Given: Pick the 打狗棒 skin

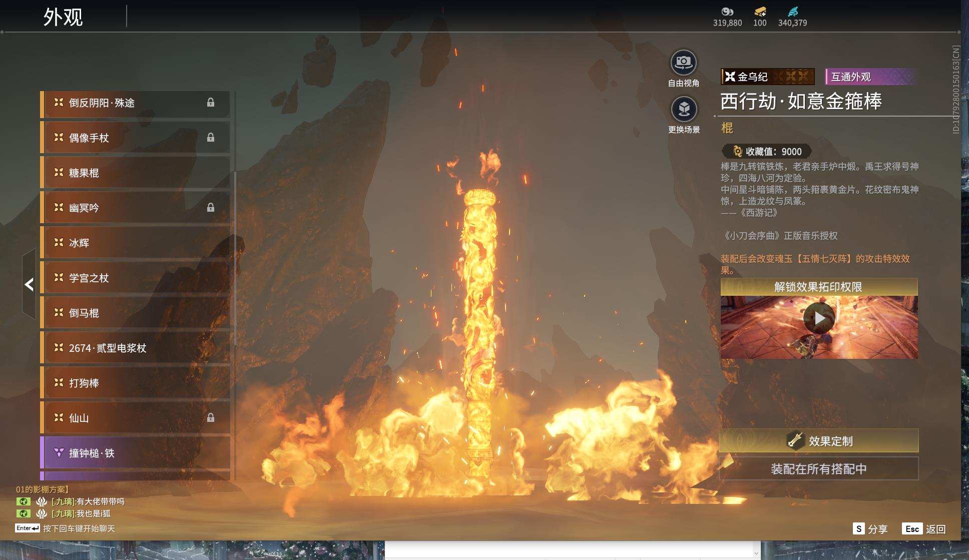Looking at the screenshot, I should tap(135, 383).
